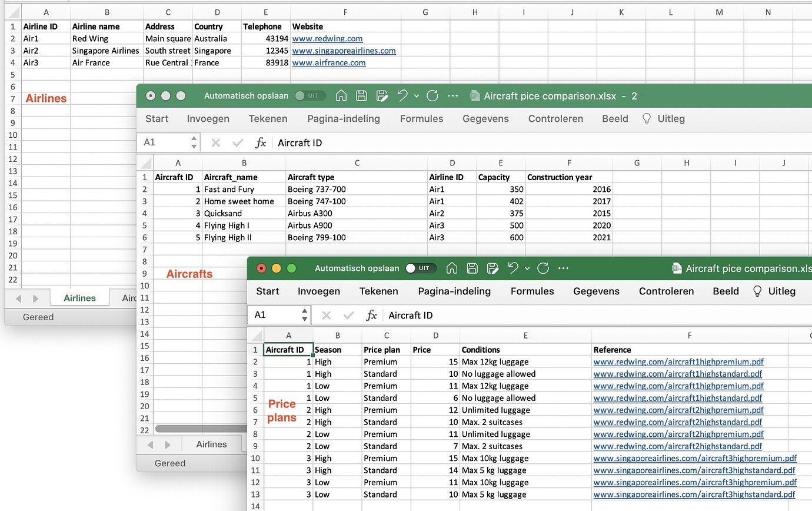
Task: Open the Invoegen tab in the Aircrafts window
Action: (208, 119)
